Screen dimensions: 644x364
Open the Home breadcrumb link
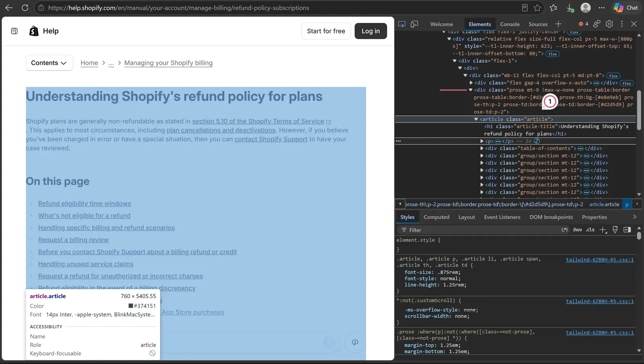[x=89, y=63]
